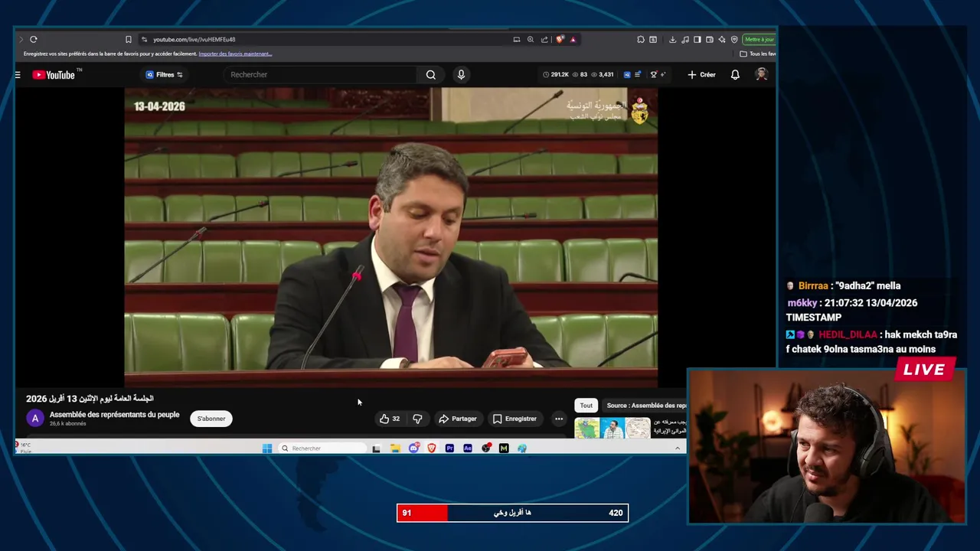Reload the browser page
Image resolution: width=980 pixels, height=551 pixels.
pos(34,39)
